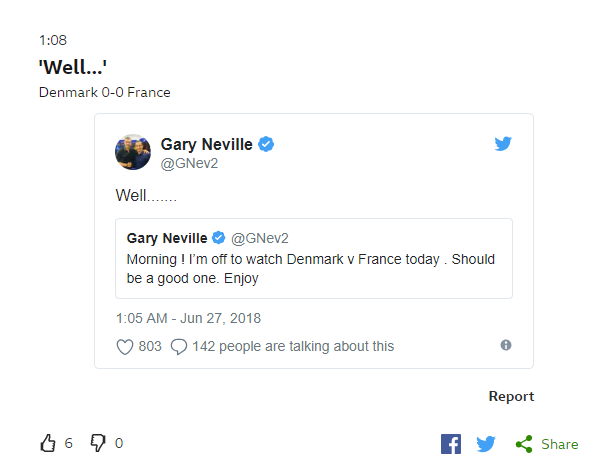The width and height of the screenshot is (603, 455).
Task: Click the verified badge beside Gary Neville
Action: [x=266, y=144]
